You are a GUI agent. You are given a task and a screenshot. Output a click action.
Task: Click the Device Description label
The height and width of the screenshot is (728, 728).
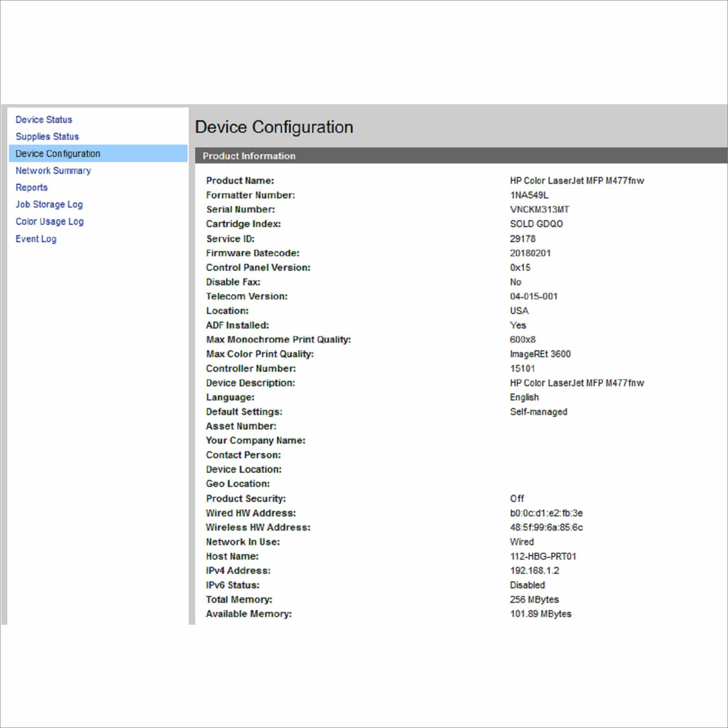pos(251,383)
